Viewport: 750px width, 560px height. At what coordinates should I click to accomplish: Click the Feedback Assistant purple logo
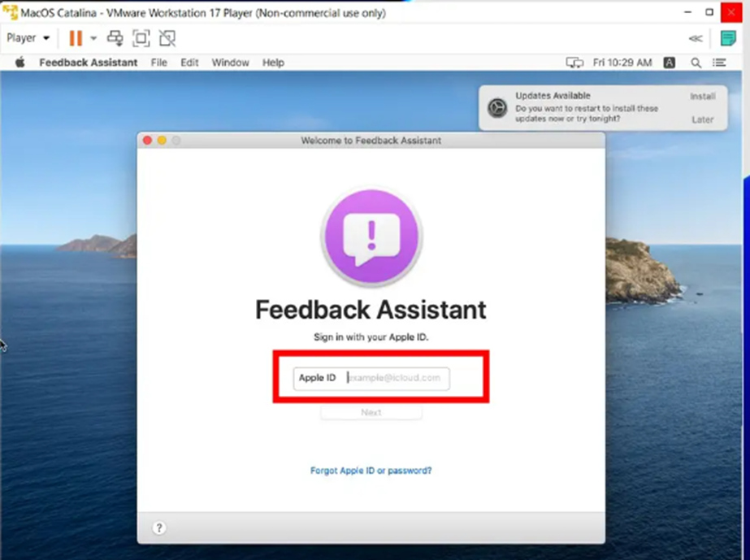pyautogui.click(x=371, y=237)
